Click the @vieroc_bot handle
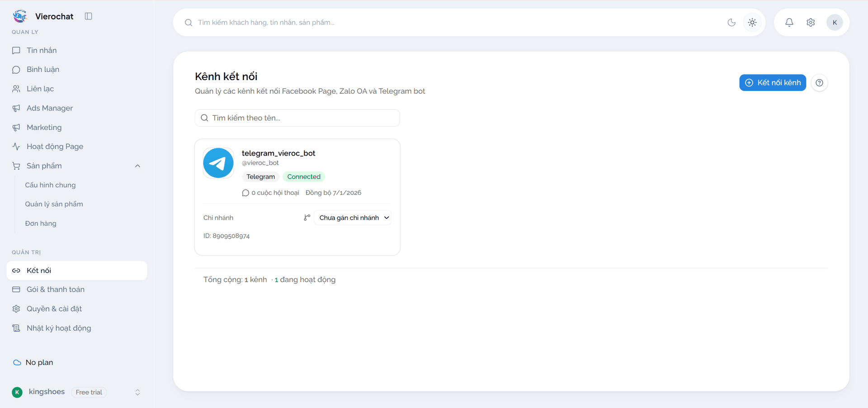Viewport: 868px width, 408px height. click(x=260, y=163)
